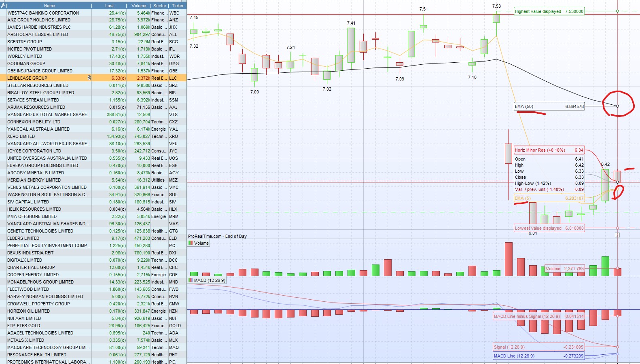The image size is (640, 364).
Task: Click the Signal (12 26 9) value label
Action: (539, 347)
